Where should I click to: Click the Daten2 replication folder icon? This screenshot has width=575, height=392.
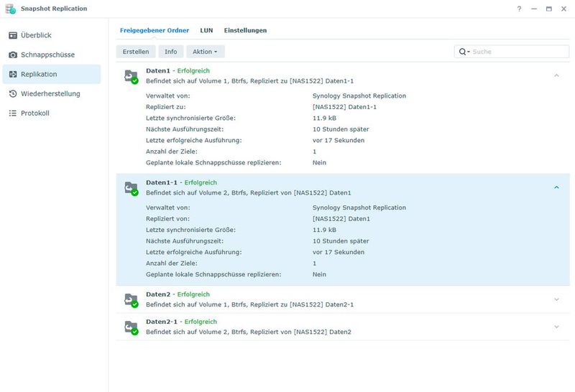pyautogui.click(x=132, y=300)
